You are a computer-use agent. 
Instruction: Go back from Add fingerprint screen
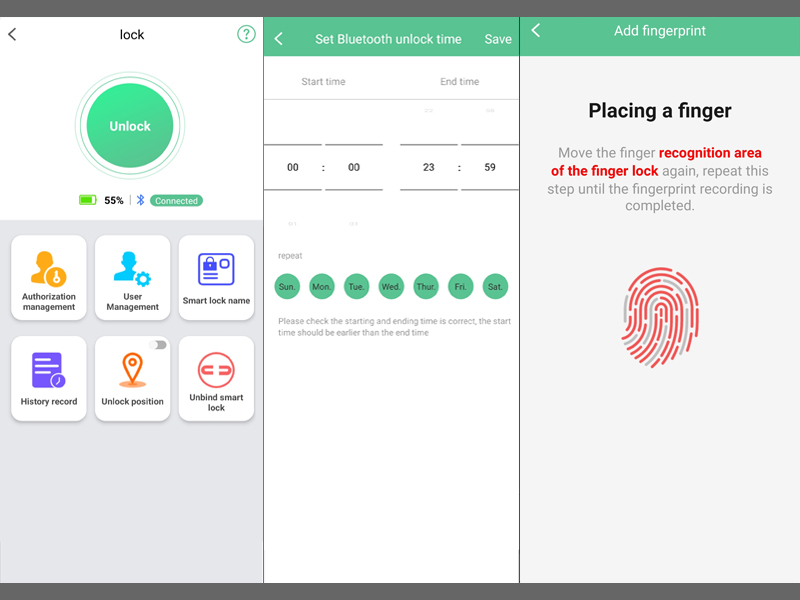coord(536,31)
